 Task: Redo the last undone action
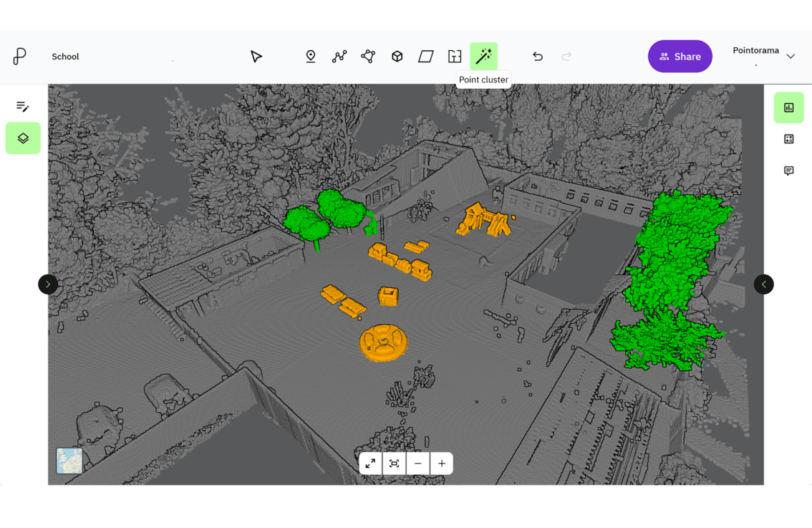pyautogui.click(x=566, y=57)
